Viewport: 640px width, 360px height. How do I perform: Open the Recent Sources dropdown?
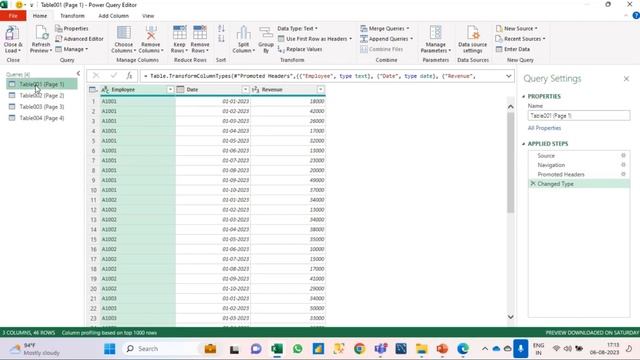tap(520, 39)
